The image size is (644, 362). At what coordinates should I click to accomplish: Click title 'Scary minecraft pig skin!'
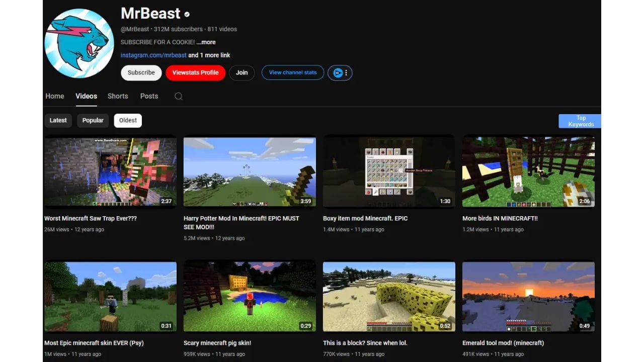(217, 343)
